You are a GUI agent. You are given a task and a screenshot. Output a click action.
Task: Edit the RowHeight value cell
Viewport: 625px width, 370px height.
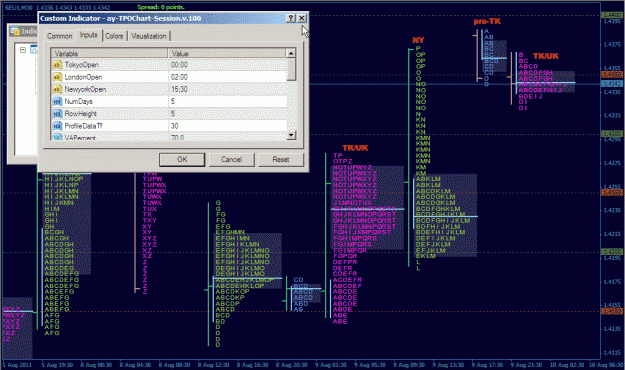227,114
